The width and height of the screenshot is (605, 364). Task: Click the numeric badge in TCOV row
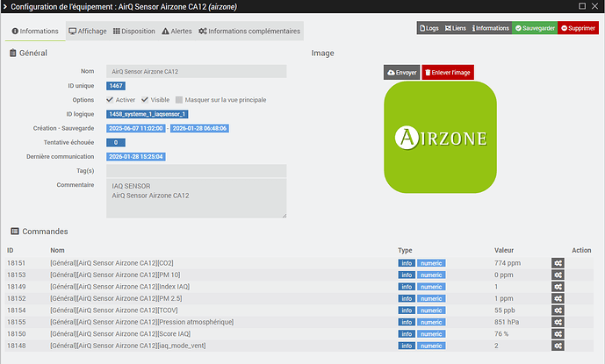tap(431, 310)
